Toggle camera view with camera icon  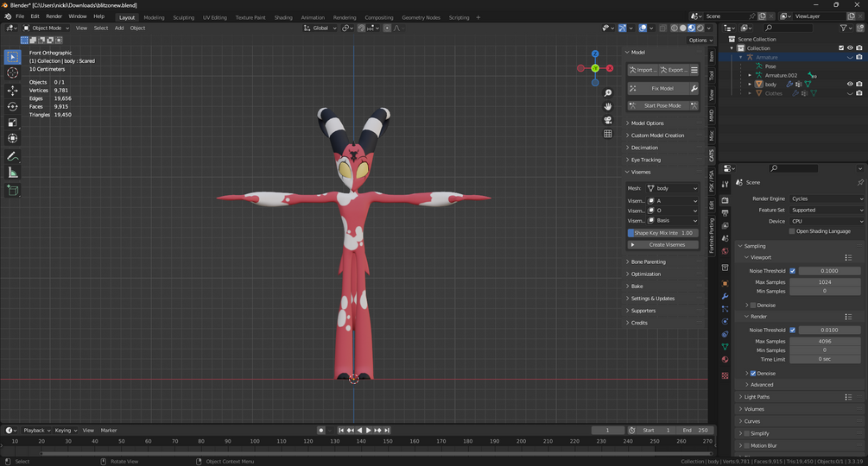[608, 120]
